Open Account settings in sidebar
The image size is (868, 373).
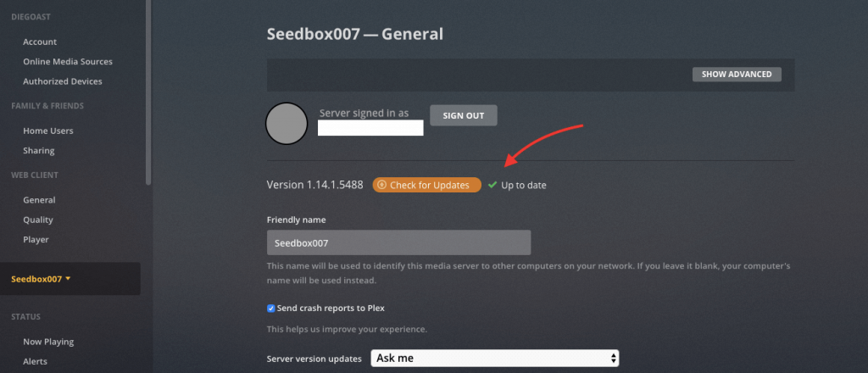40,42
